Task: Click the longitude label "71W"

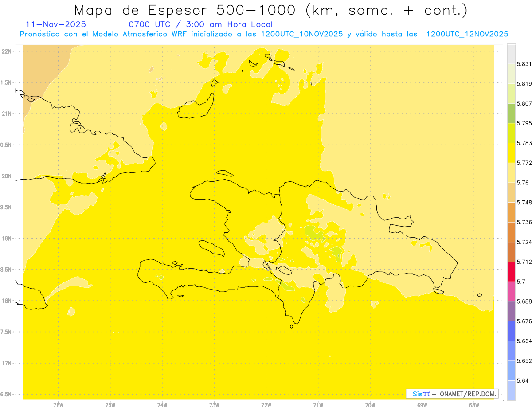Action: tap(318, 405)
